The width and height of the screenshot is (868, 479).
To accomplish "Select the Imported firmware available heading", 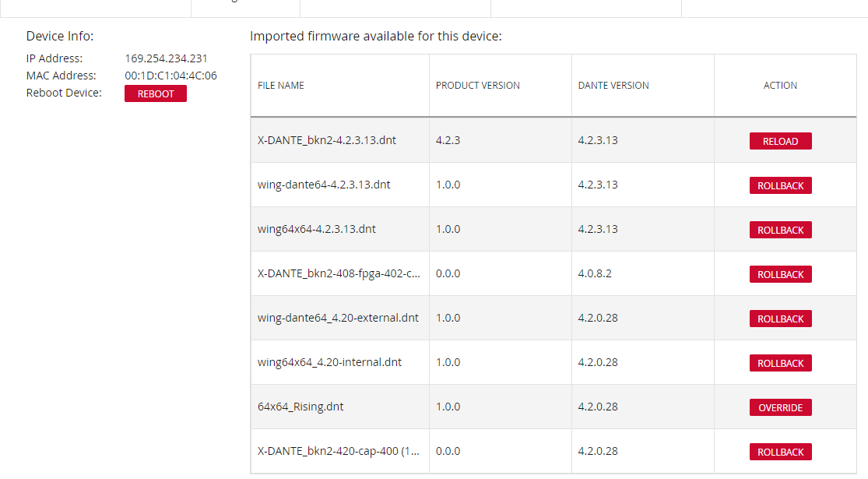I will 376,36.
